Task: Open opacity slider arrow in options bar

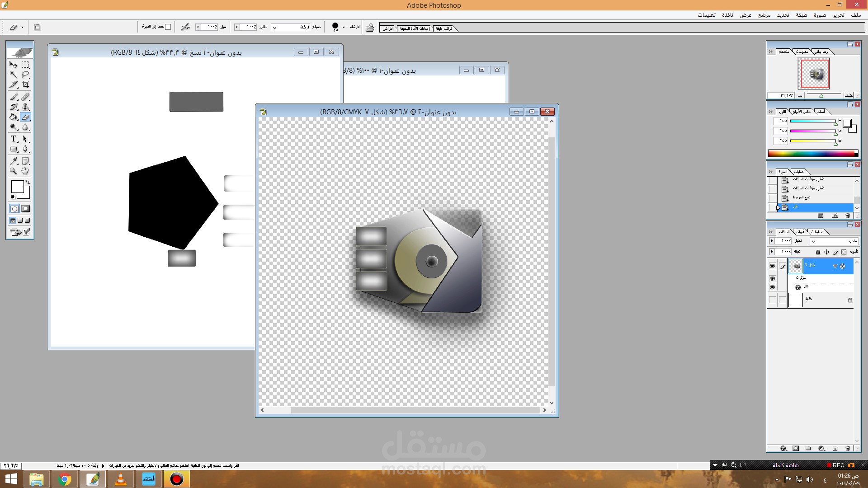Action: (237, 27)
